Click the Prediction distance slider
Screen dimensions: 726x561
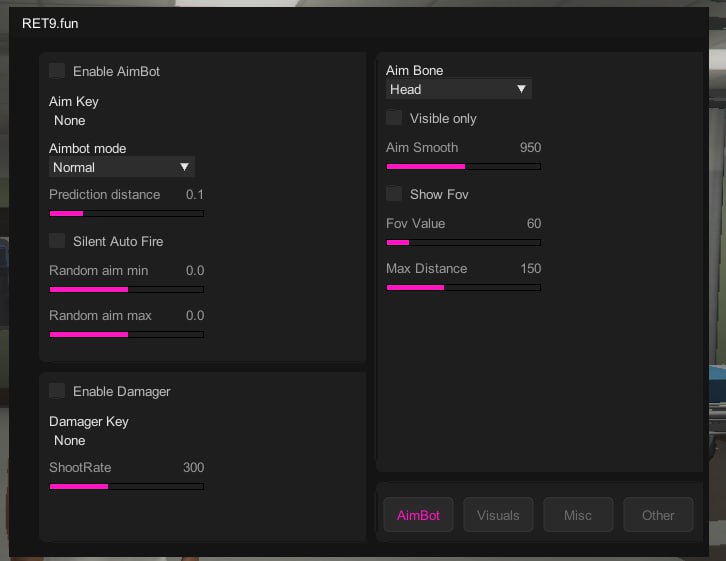coord(126,213)
